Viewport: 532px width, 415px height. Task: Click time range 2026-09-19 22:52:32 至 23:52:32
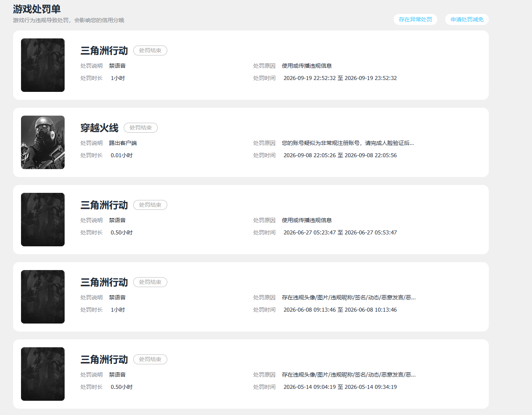click(x=340, y=78)
